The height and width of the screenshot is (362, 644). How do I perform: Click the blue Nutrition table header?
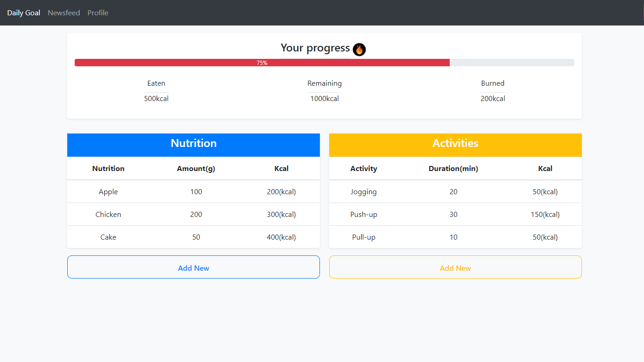point(193,144)
